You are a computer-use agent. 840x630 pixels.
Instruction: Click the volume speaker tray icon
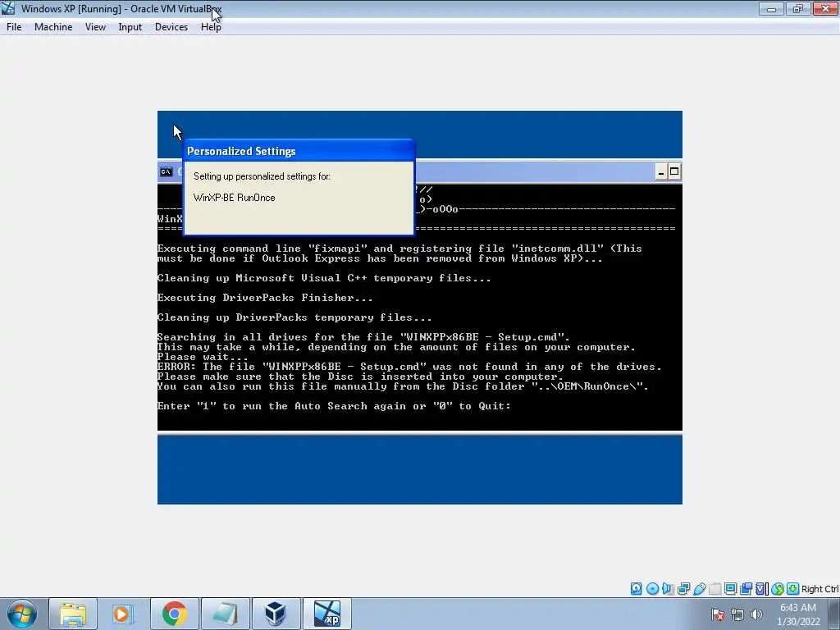click(x=756, y=614)
